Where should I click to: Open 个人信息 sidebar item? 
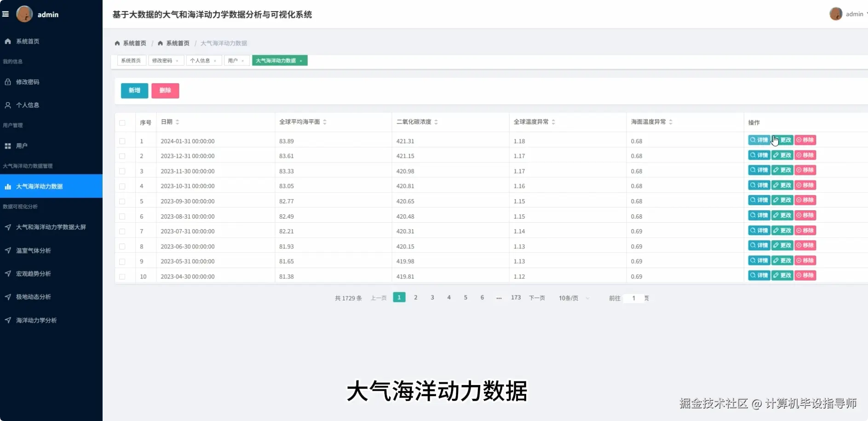pos(51,105)
